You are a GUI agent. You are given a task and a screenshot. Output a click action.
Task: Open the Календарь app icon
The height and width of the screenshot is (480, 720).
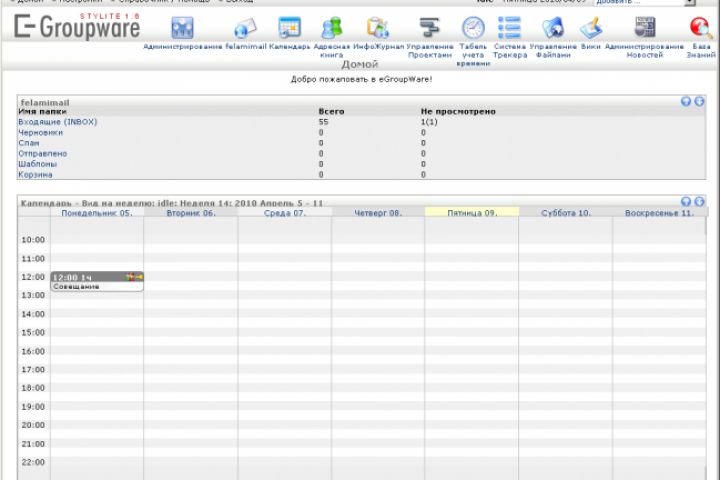pyautogui.click(x=290, y=28)
